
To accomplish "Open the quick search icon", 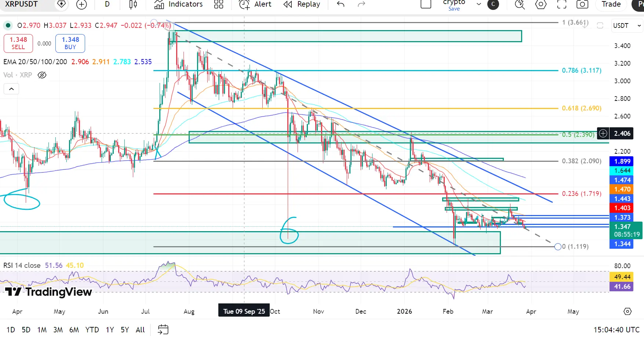I will (x=520, y=4).
